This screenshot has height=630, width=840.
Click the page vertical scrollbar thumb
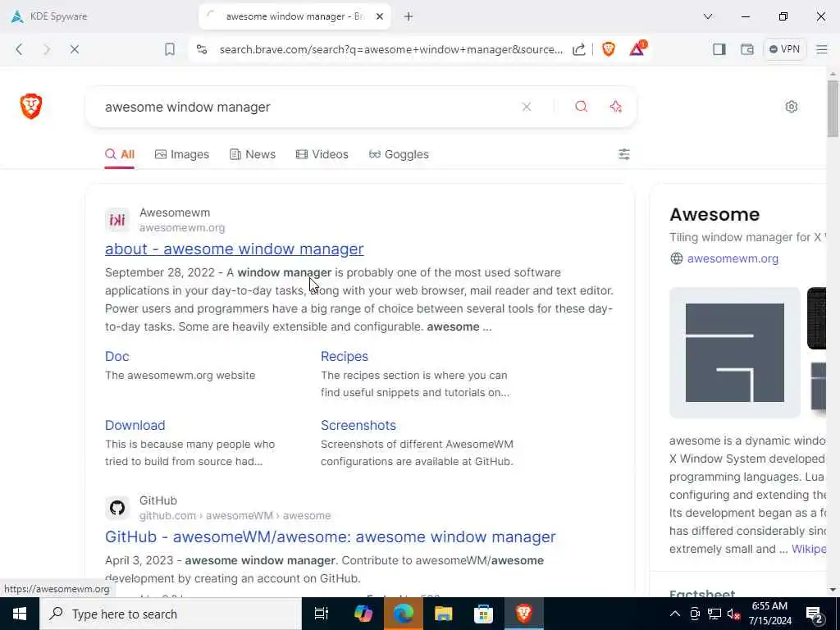point(833,108)
